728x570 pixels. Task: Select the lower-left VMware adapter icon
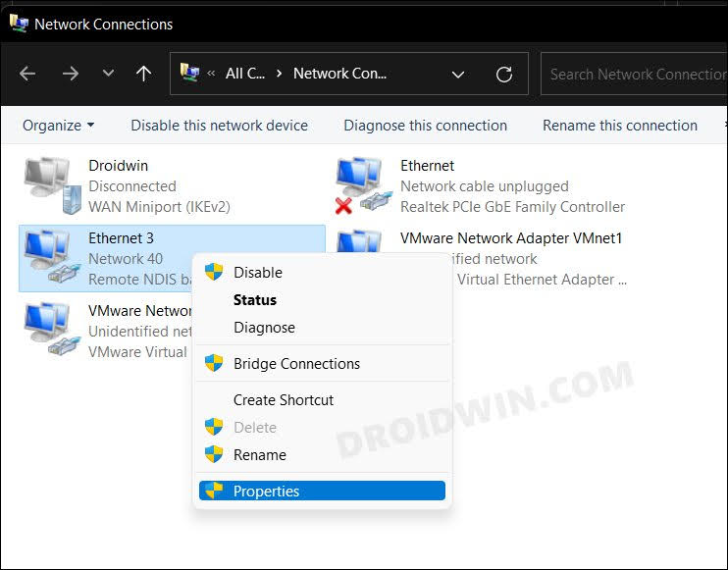pos(53,330)
